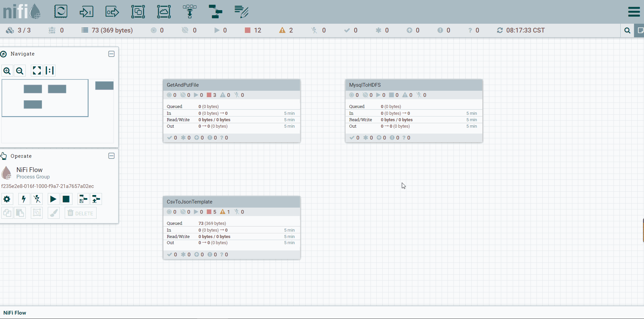Select the Processor component icon
The height and width of the screenshot is (319, 644).
click(x=61, y=12)
